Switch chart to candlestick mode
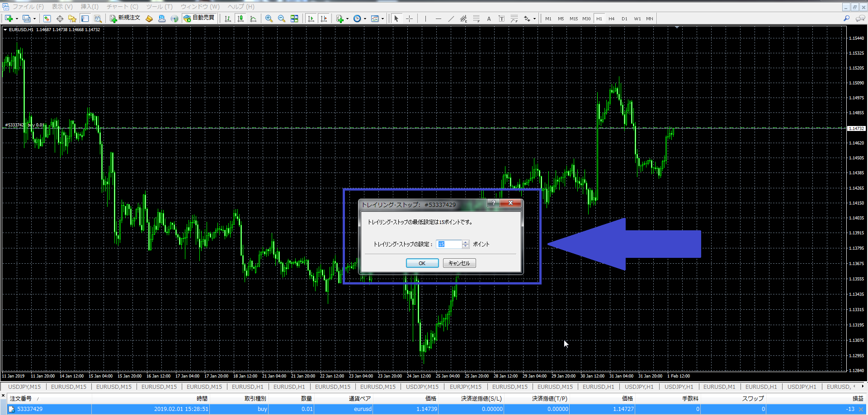The height and width of the screenshot is (415, 868). click(241, 19)
